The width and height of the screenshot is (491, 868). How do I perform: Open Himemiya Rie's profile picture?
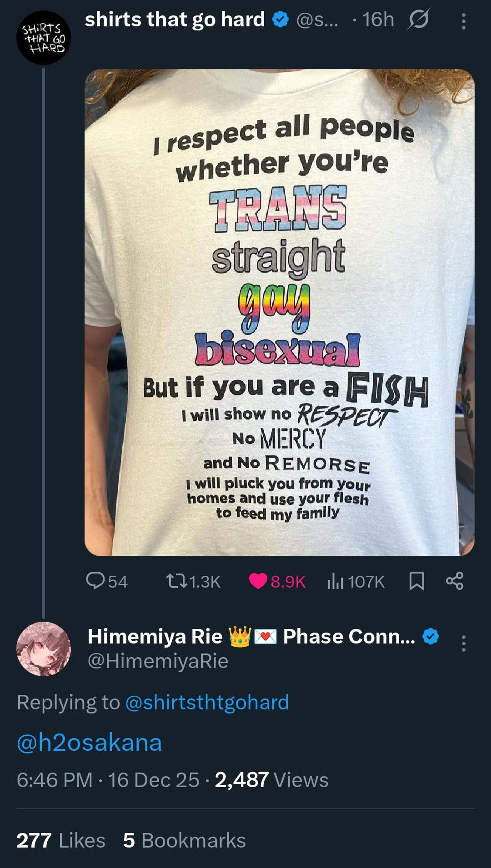tap(44, 649)
